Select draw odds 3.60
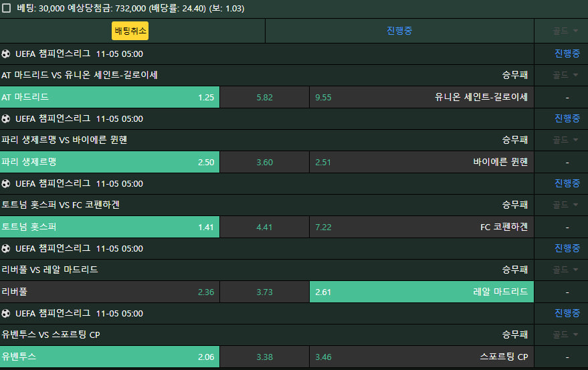 264,162
